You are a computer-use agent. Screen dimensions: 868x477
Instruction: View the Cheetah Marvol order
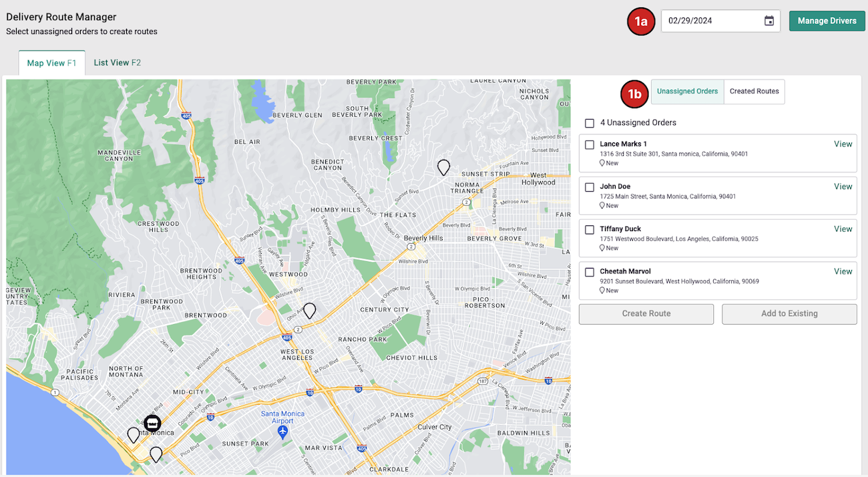[x=843, y=272]
